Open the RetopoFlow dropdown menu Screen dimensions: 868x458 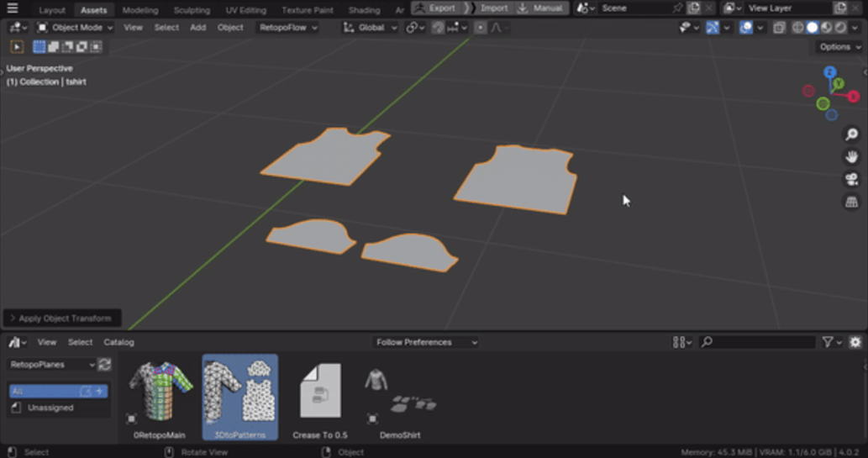[288, 27]
